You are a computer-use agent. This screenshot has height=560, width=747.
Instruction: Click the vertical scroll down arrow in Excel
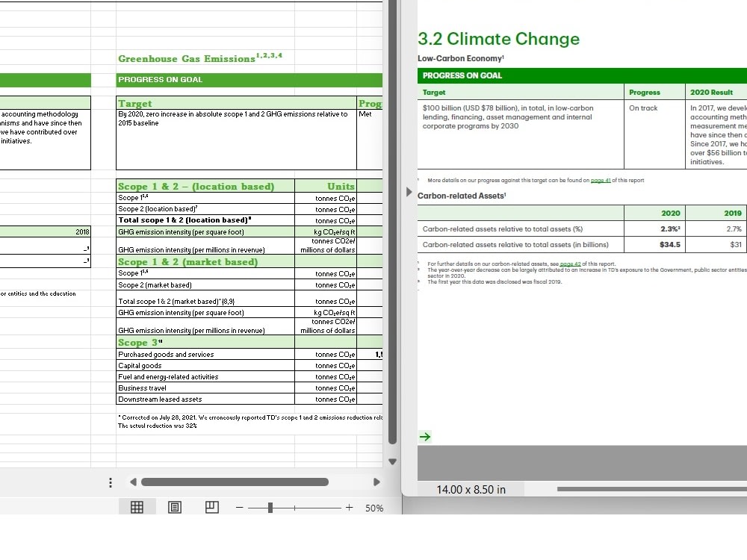tap(393, 461)
